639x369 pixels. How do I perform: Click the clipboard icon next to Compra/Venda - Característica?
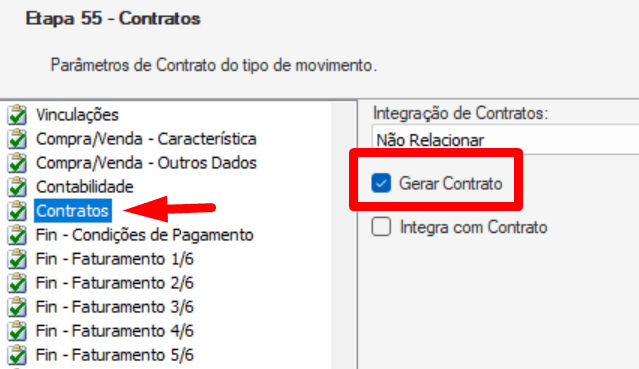coord(17,139)
